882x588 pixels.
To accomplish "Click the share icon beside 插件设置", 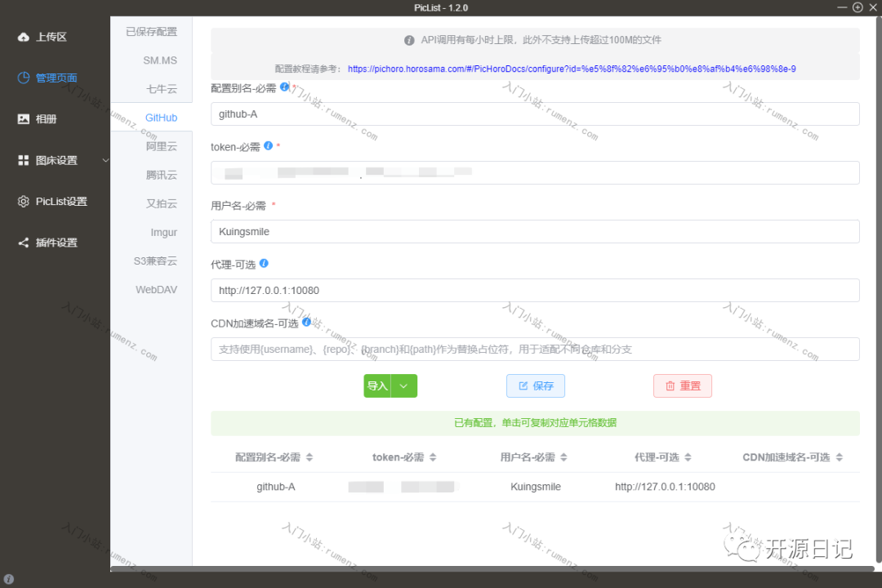I will [x=23, y=243].
